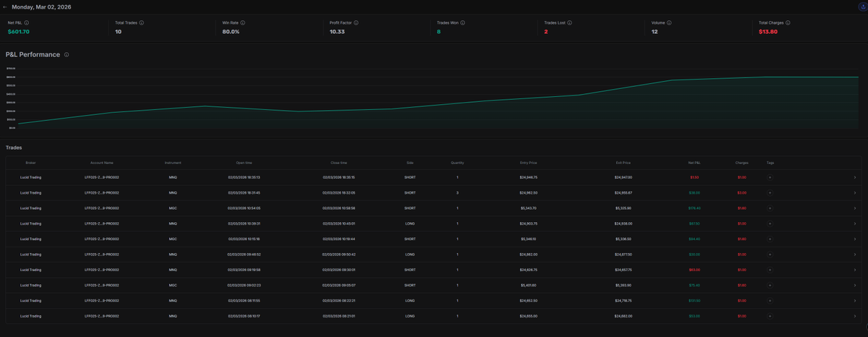
Task: Click the Quantity column header
Action: 457,163
